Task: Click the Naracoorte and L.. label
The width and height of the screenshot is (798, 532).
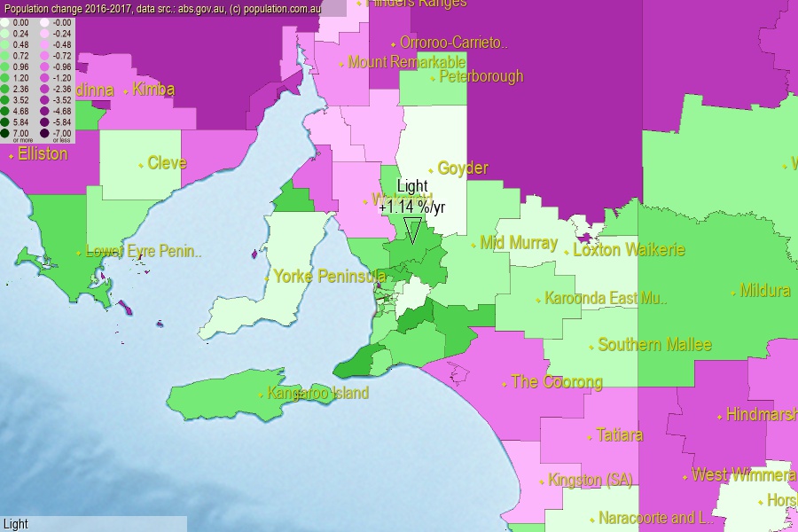Action: point(655,518)
